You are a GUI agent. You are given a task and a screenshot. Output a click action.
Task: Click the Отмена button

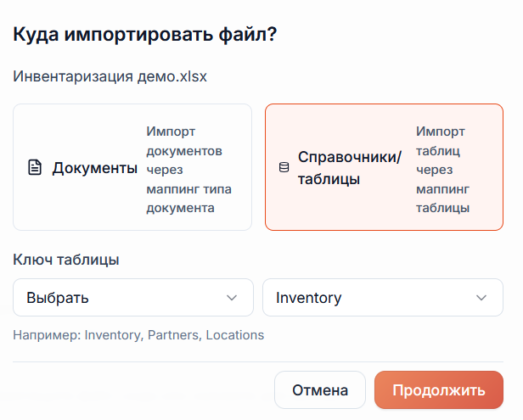pyautogui.click(x=320, y=390)
